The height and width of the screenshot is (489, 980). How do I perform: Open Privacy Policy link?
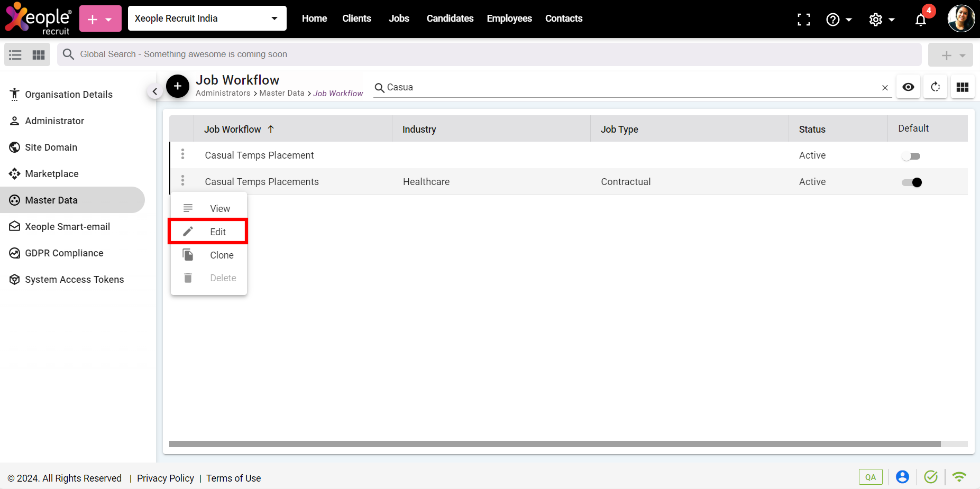(x=166, y=478)
